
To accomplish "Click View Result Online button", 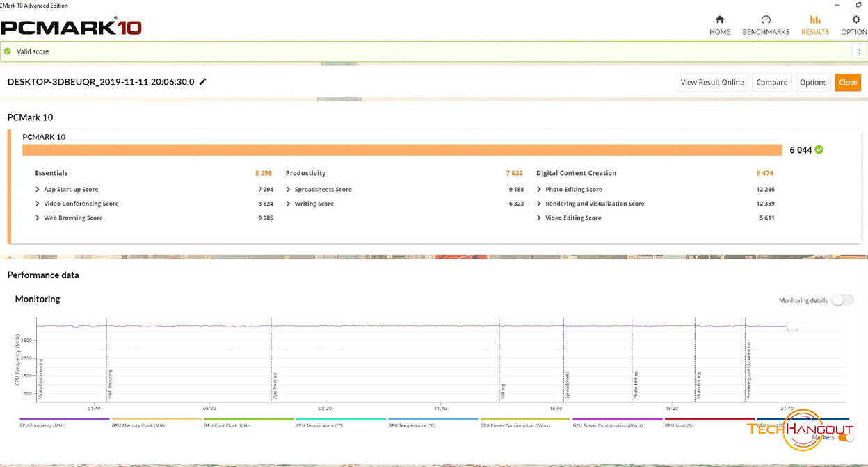I will pyautogui.click(x=712, y=82).
